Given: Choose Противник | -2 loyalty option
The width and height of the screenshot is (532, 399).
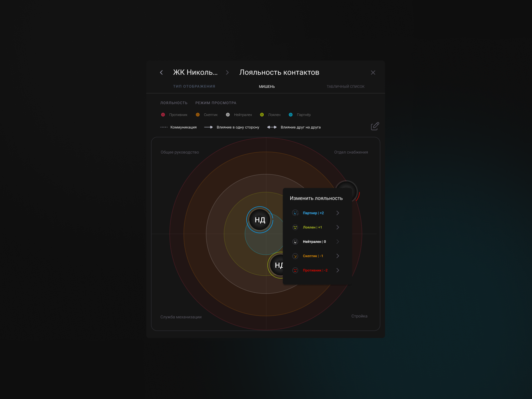Looking at the screenshot, I should (316, 270).
